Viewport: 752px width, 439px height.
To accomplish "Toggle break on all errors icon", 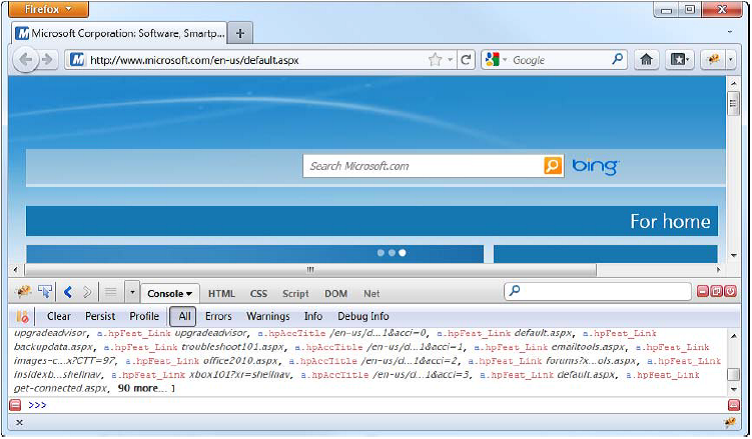I will (22, 317).
